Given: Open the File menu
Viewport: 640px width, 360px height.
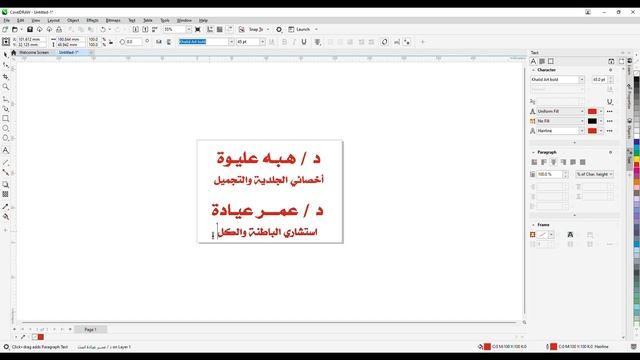Looking at the screenshot, I should [7, 20].
